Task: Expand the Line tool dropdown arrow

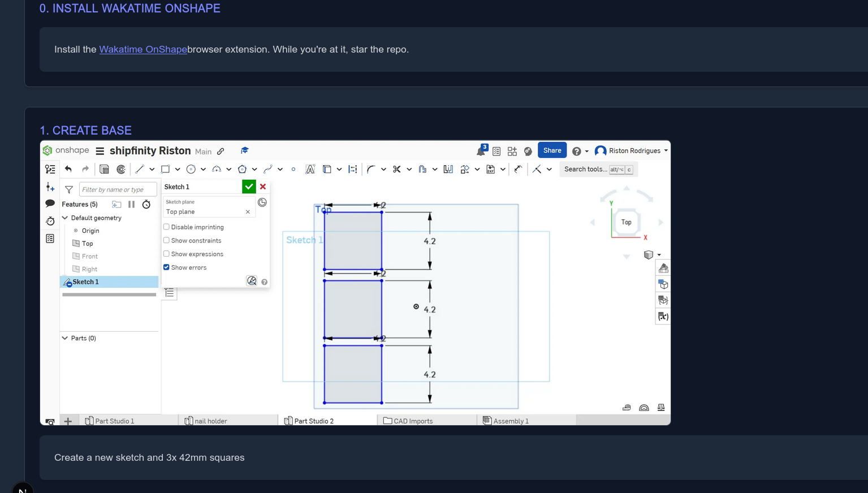Action: click(152, 169)
